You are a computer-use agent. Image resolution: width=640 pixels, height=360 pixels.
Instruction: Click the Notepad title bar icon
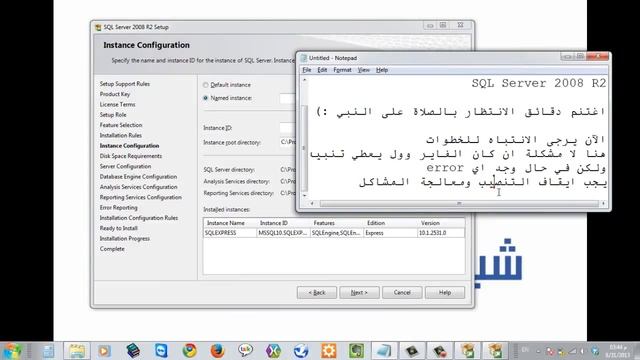click(304, 58)
